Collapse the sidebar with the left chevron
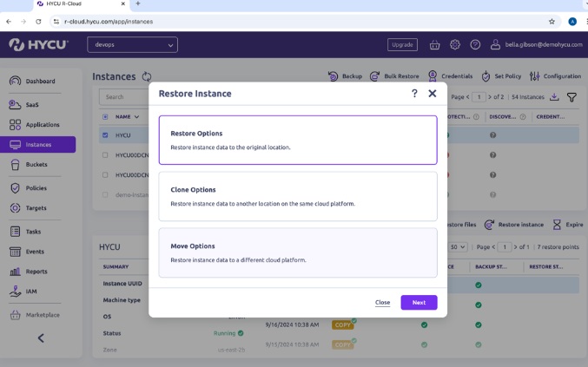Screen dimensions: 588x367 pos(40,338)
